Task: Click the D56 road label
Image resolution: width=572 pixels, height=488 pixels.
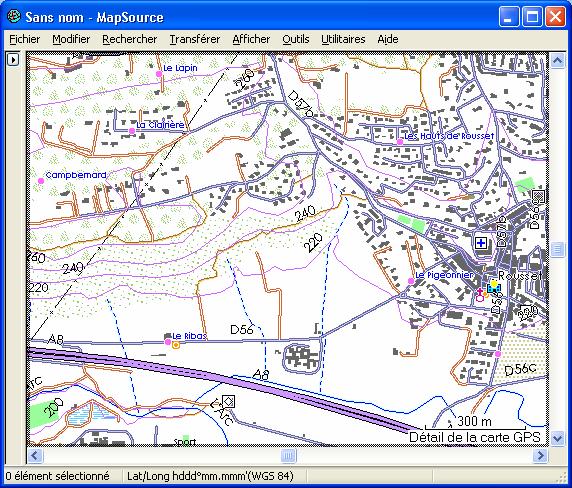Action: tap(241, 330)
